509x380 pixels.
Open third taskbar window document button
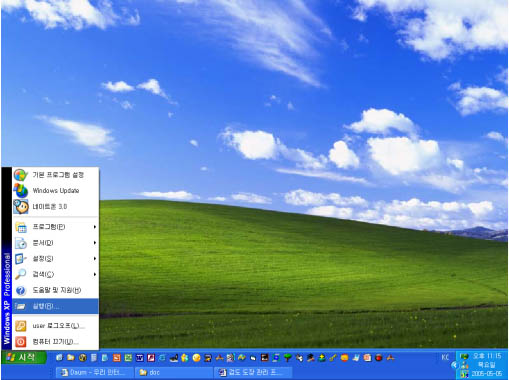point(253,372)
